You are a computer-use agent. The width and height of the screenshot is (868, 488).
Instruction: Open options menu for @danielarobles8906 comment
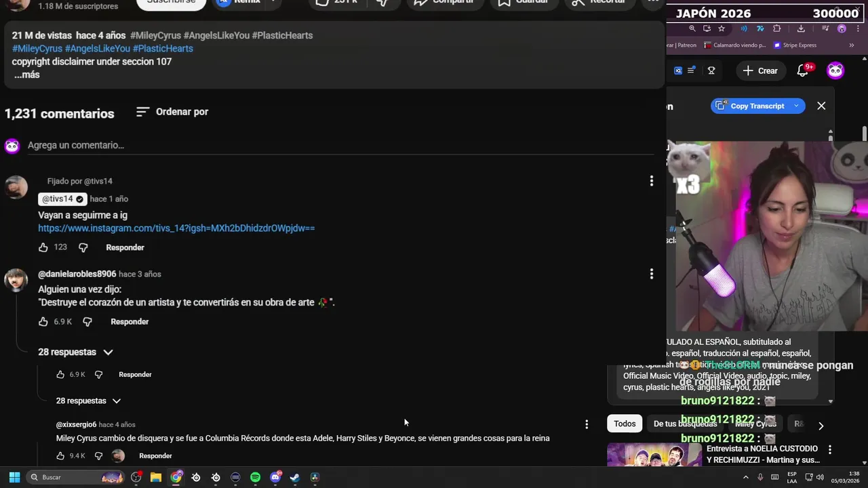652,274
